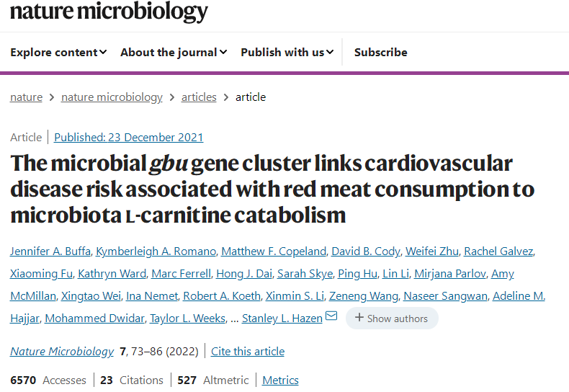Expand the Explore content dropdown

click(x=58, y=52)
